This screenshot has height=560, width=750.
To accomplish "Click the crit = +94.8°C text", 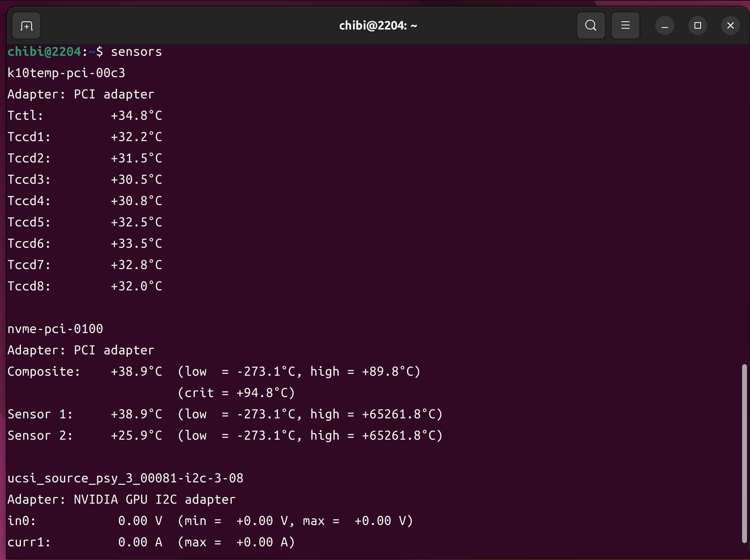I will (x=236, y=393).
